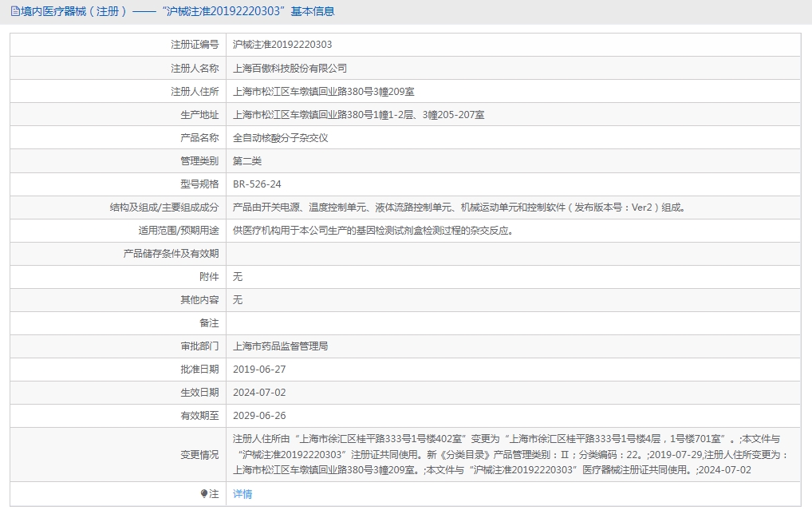Click the 批准日期 label
This screenshot has height=510, width=812.
pos(199,370)
